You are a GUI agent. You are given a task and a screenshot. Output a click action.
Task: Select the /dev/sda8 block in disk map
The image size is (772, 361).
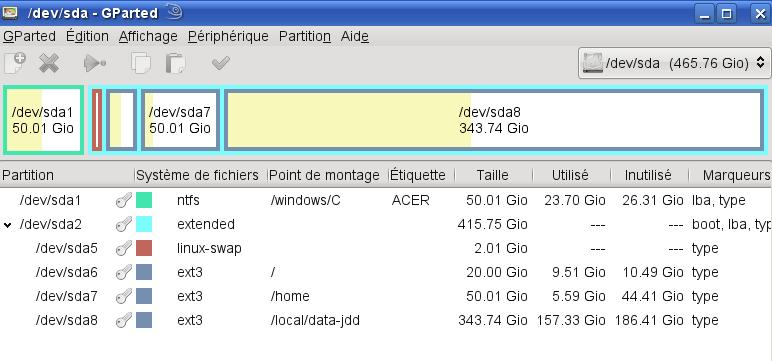(494, 120)
